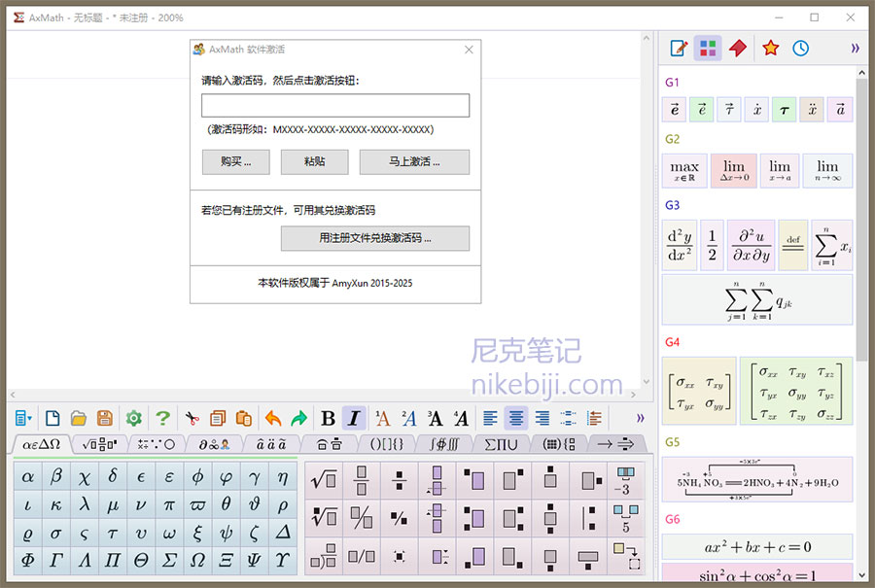Insert the slanted % style fraction template

pyautogui.click(x=362, y=518)
